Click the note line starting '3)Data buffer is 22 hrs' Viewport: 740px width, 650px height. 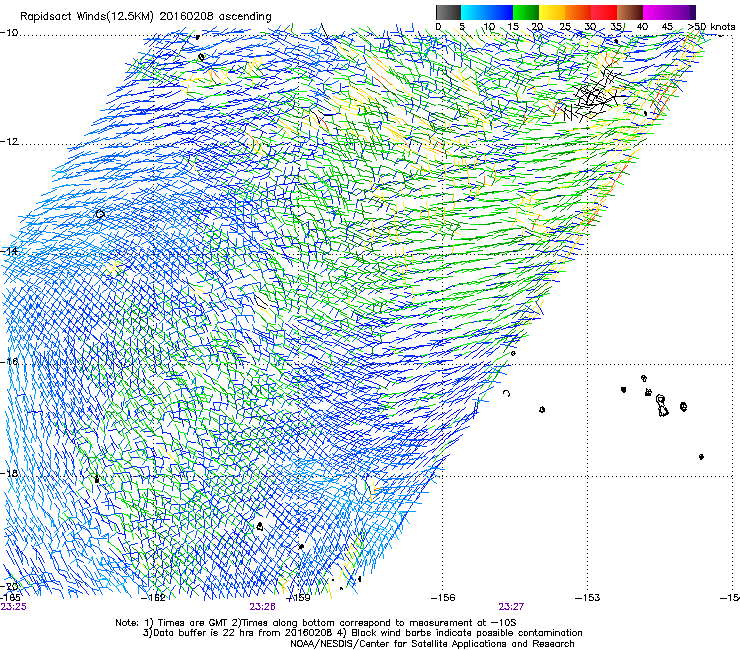click(x=362, y=633)
